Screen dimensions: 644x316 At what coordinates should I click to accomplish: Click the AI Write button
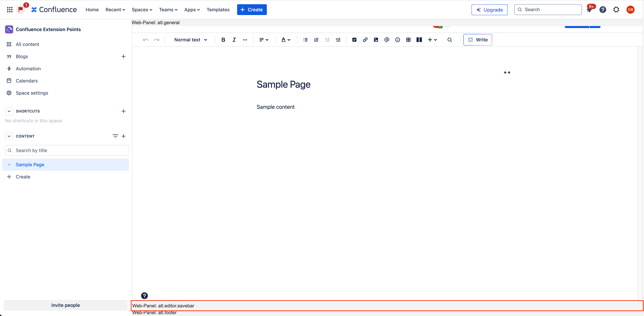click(477, 40)
